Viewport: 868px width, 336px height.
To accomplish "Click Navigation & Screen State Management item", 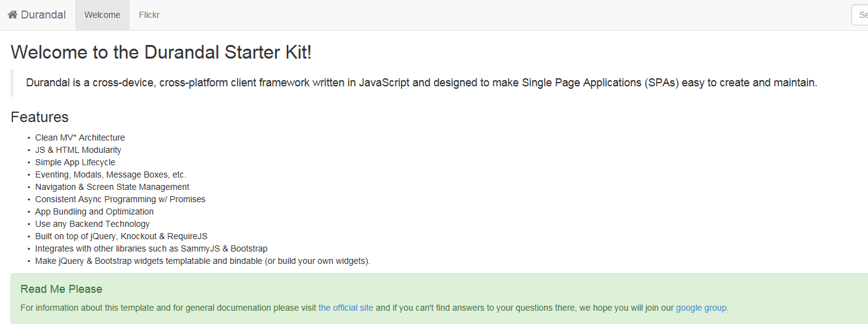I will [x=112, y=187].
